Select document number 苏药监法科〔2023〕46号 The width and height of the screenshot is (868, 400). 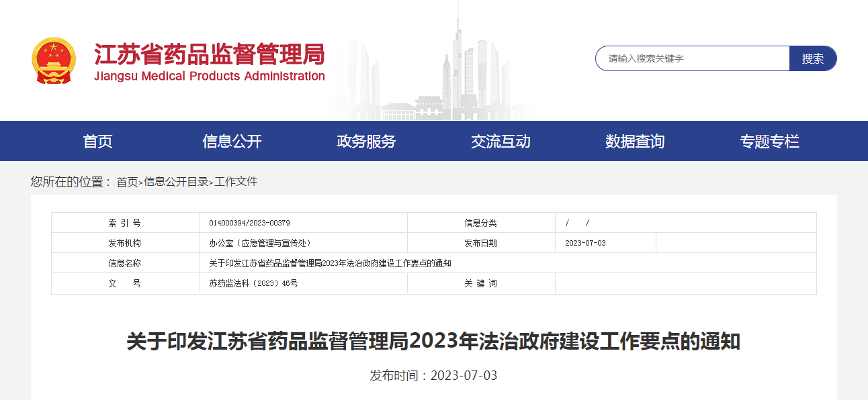(253, 283)
